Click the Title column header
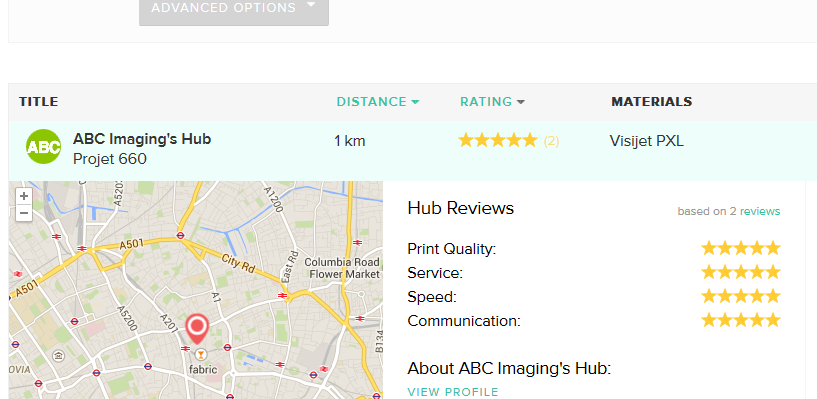The width and height of the screenshot is (817, 399). point(39,102)
